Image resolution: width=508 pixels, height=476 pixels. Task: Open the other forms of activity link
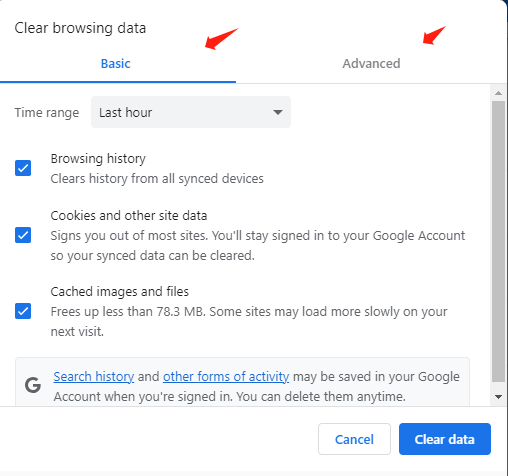[x=226, y=377]
